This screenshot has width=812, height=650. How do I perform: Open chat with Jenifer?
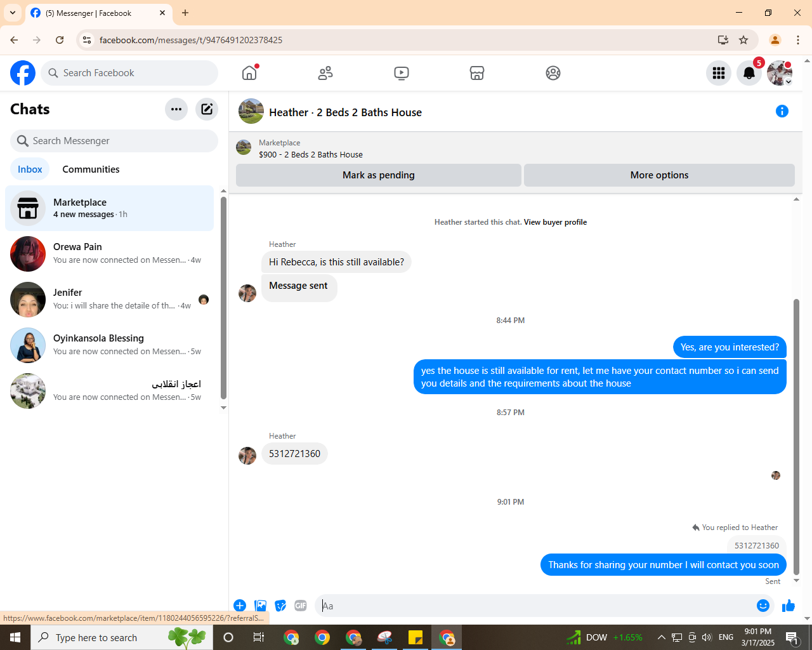click(x=110, y=300)
